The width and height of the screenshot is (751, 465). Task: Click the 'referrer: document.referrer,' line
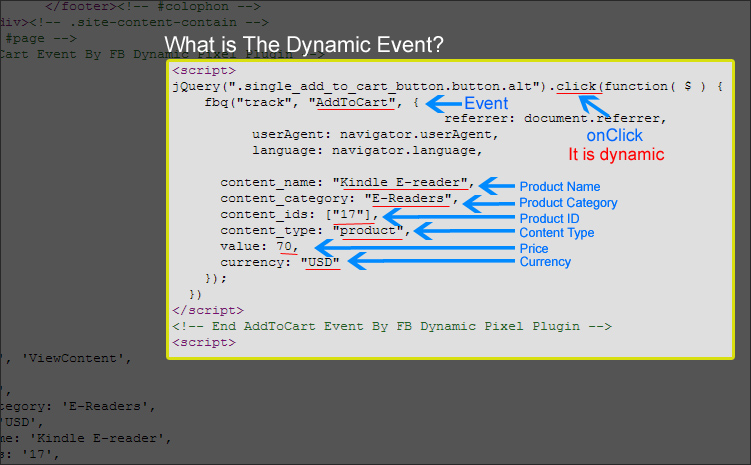tap(555, 118)
